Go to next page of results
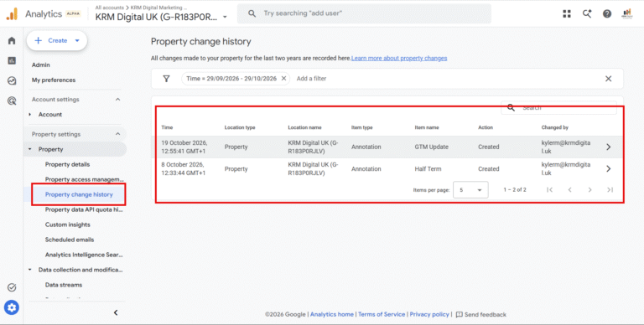644x325 pixels. (x=589, y=189)
